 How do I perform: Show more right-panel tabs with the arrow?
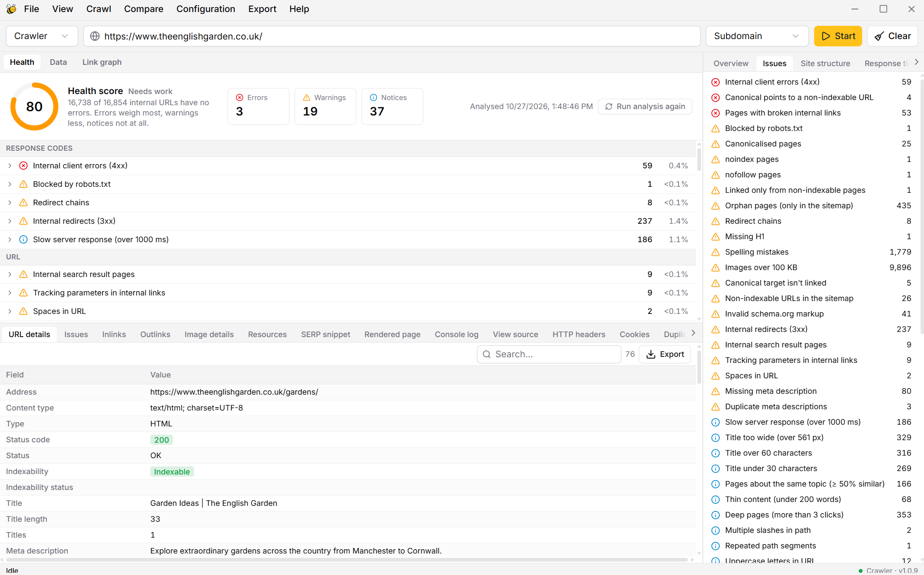(x=917, y=62)
